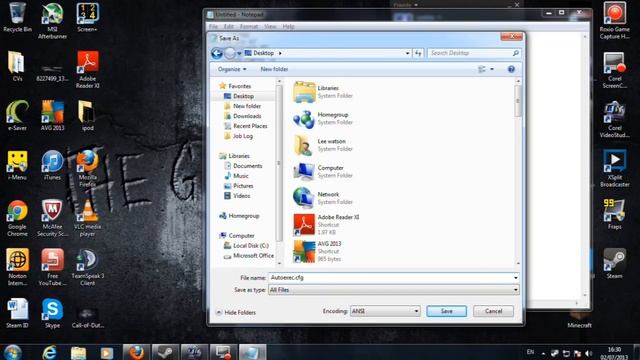Open Notepad Format menu
The height and width of the screenshot is (360, 640).
pyautogui.click(x=249, y=27)
